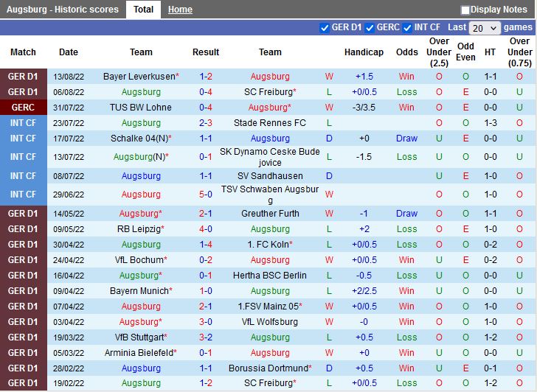Open the Greuther Furth team link

point(270,214)
